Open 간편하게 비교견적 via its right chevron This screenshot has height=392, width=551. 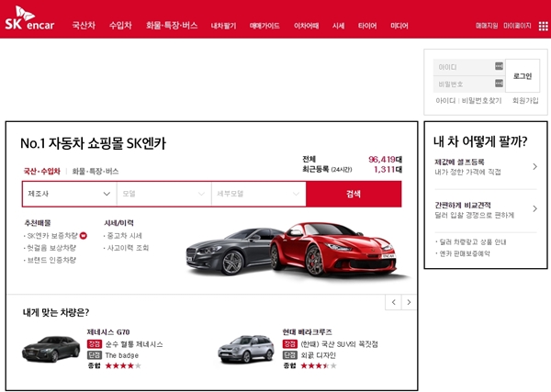coord(534,208)
